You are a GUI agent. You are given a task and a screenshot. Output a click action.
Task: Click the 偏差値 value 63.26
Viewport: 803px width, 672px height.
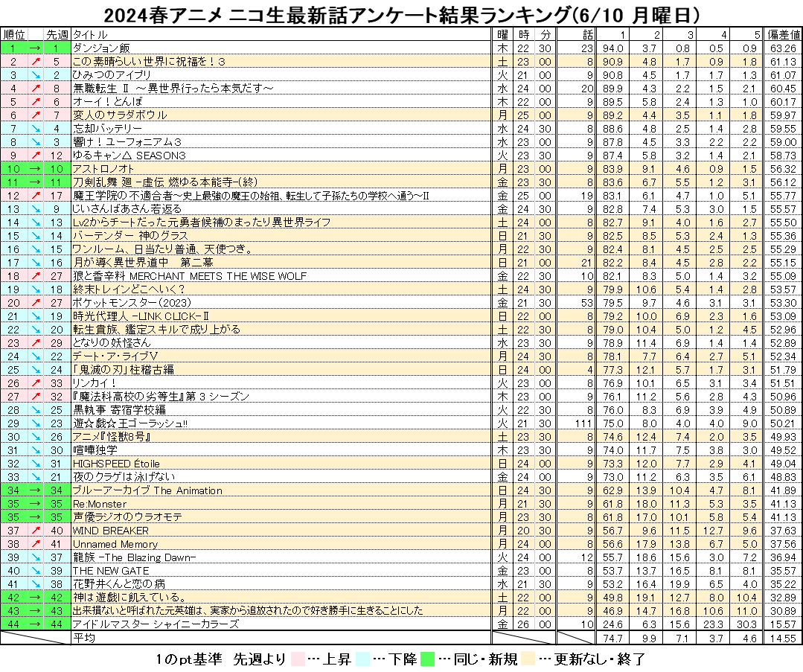(784, 48)
